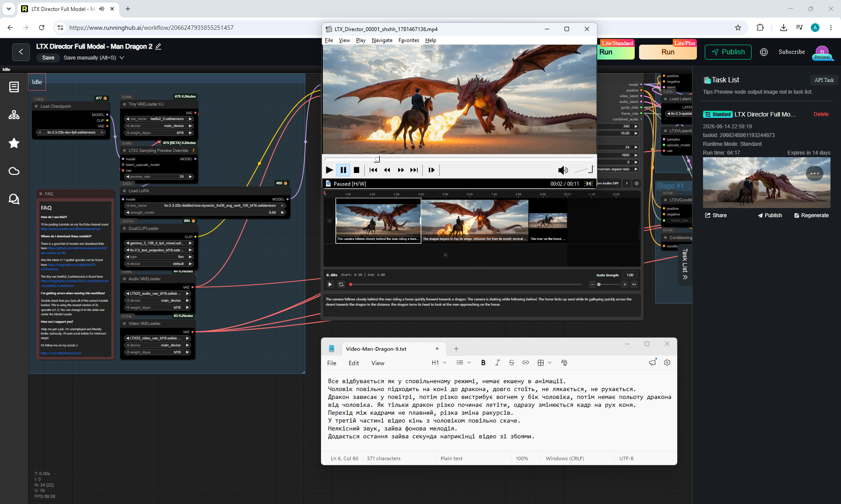Open the node tree sidebar icon
The height and width of the screenshot is (504, 841).
pos(14,115)
